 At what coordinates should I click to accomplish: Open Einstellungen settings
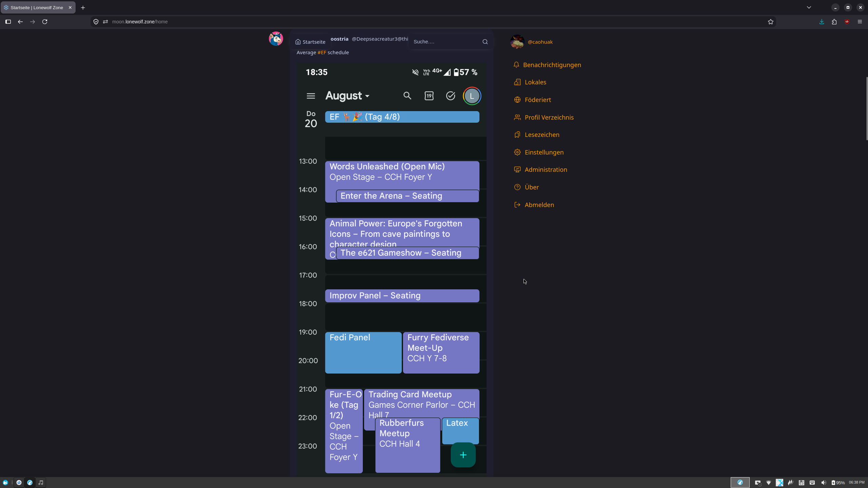click(x=539, y=152)
